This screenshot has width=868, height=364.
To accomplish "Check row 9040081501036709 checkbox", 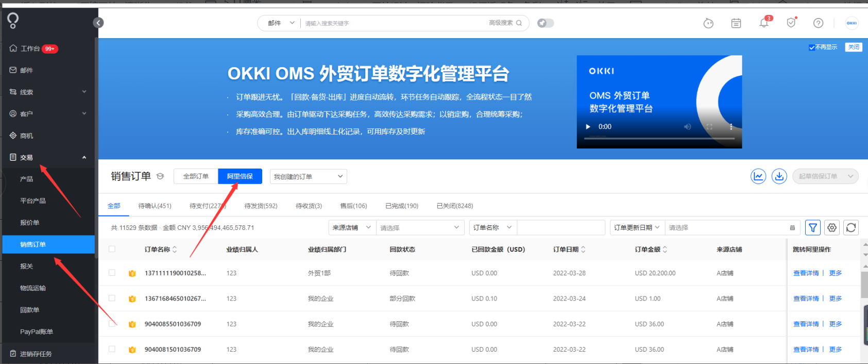I will click(x=112, y=349).
